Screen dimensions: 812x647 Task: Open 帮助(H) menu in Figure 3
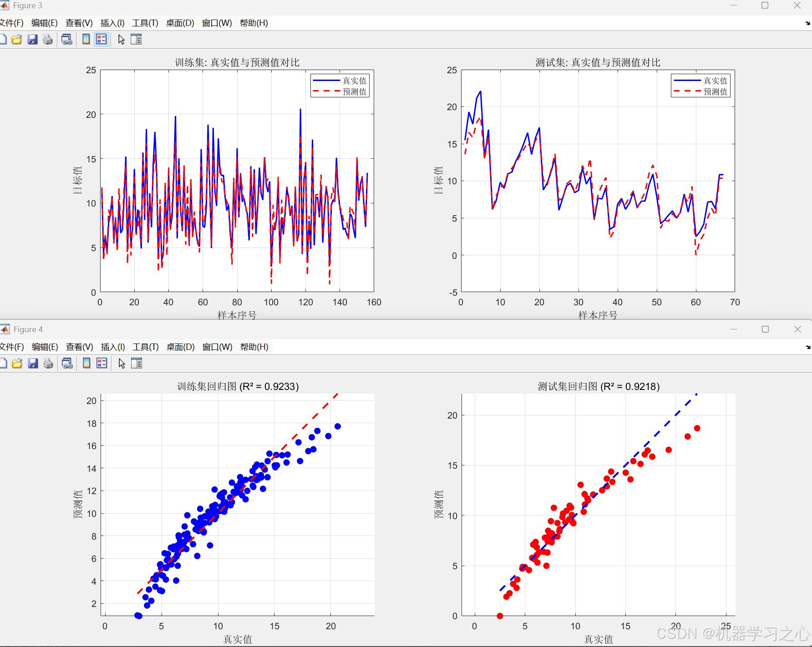pyautogui.click(x=254, y=23)
